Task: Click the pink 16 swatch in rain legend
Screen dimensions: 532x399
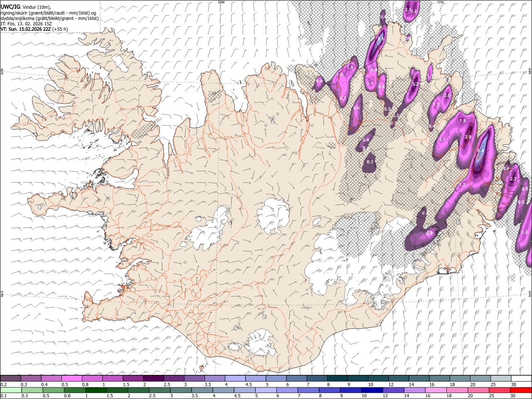Action: click(x=436, y=390)
